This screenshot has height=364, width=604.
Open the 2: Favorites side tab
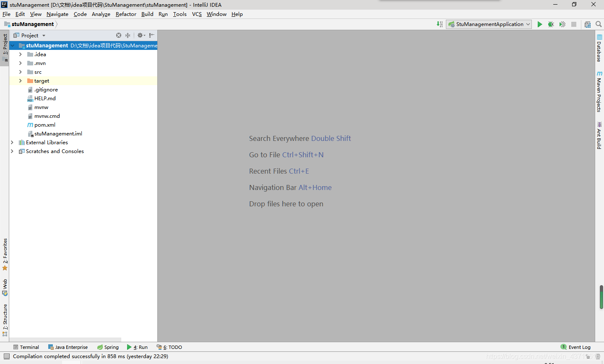point(5,255)
